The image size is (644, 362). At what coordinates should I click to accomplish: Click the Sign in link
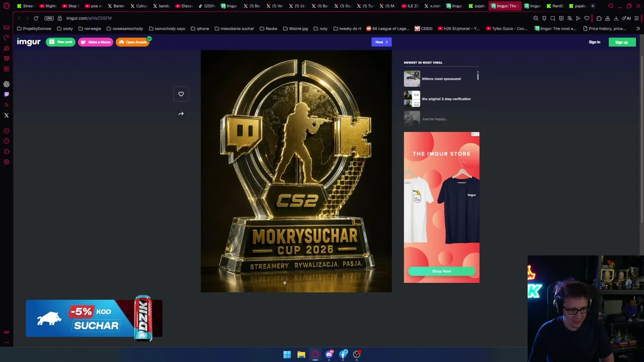click(x=594, y=42)
